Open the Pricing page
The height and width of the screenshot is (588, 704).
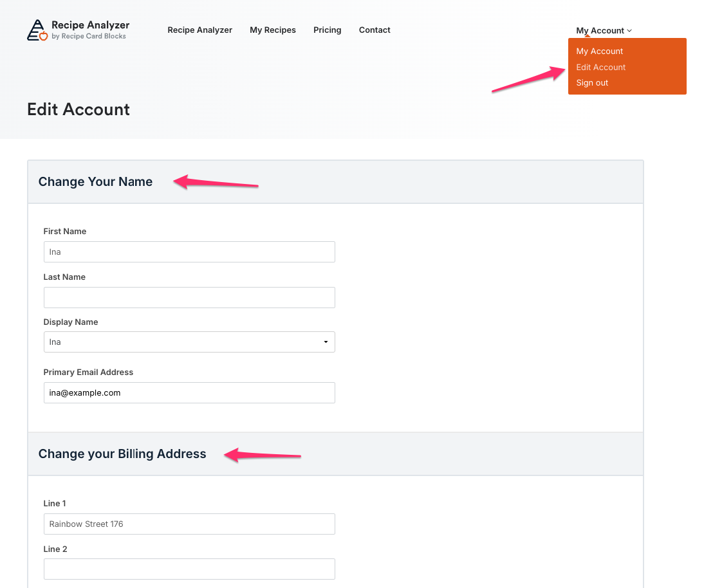tap(328, 30)
